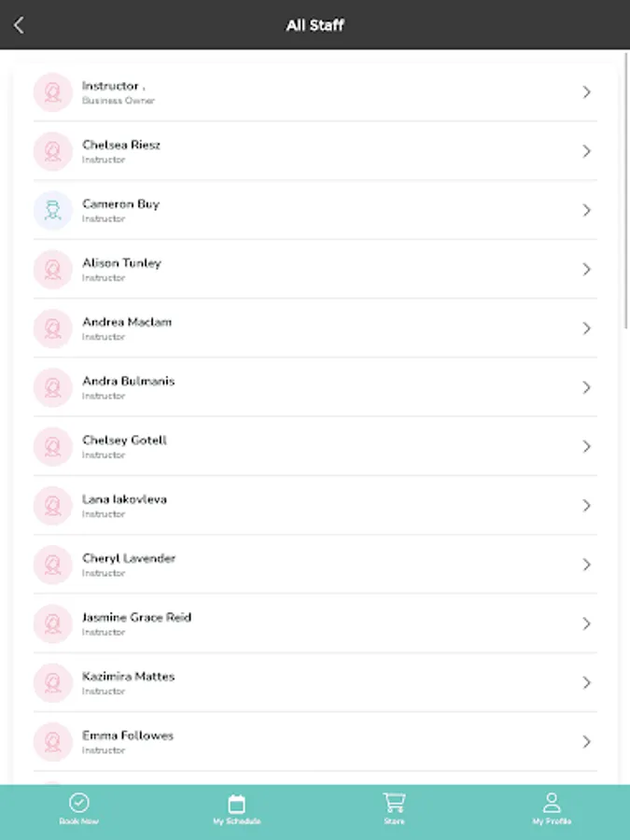This screenshot has width=630, height=840.
Task: Open the Book Now checkmark icon
Action: point(79,803)
